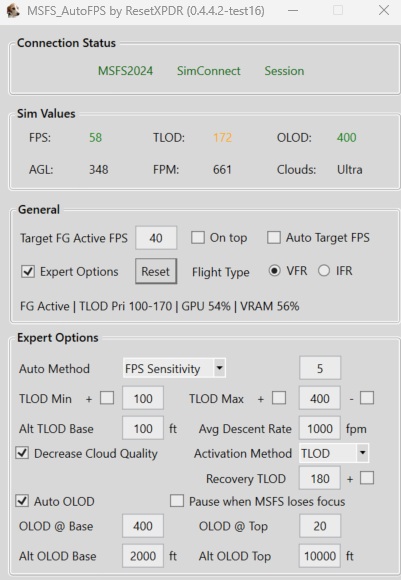Click the Session status text
This screenshot has width=401, height=580.
coord(284,71)
